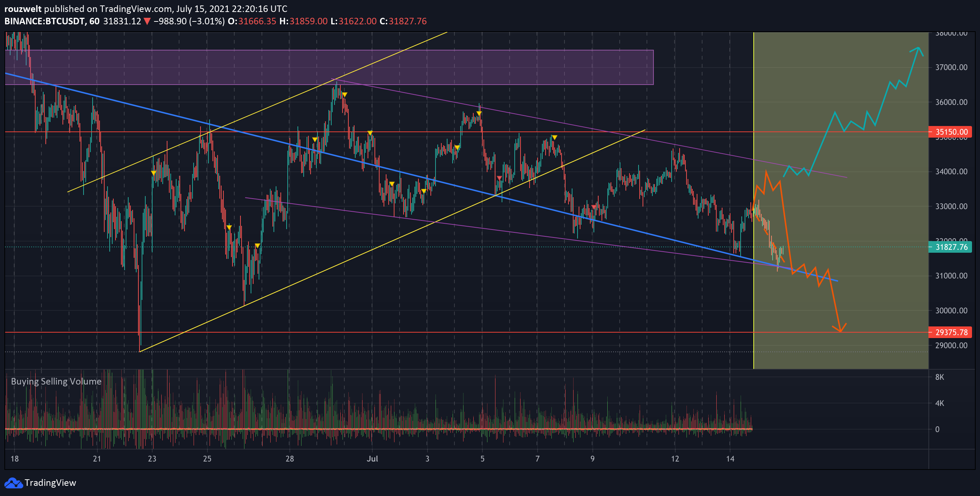Viewport: 980px width, 496px height.
Task: Click the 21 date label on time axis
Action: point(97,459)
